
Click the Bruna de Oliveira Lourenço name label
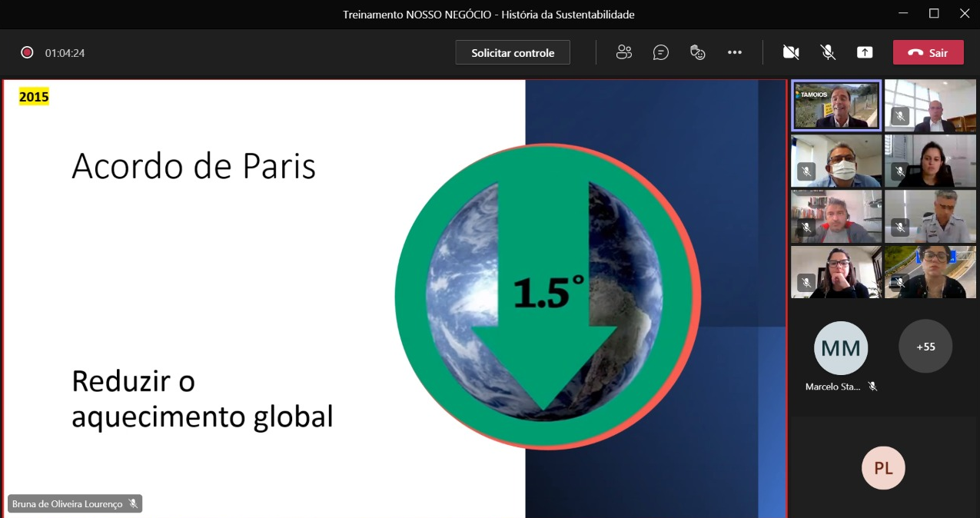(68, 504)
